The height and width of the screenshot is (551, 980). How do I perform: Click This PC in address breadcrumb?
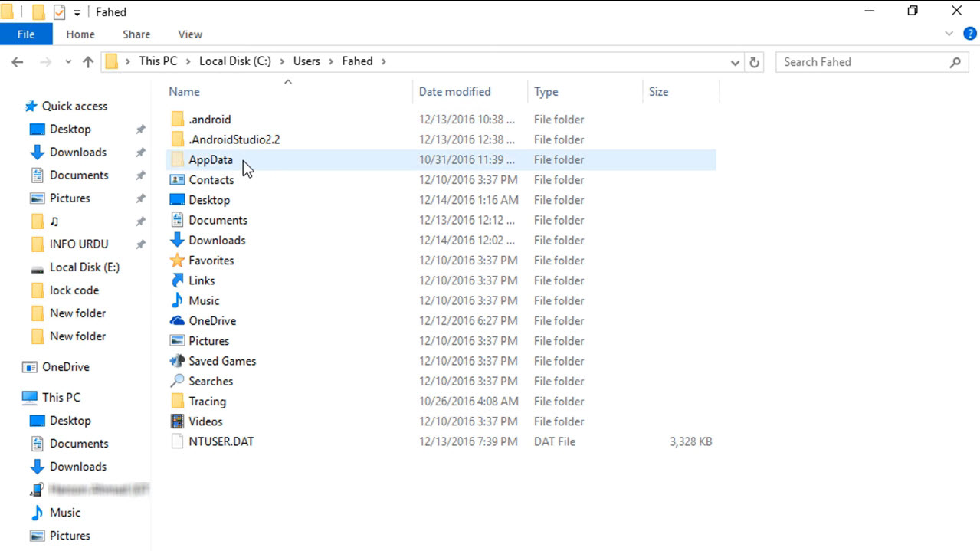(158, 61)
